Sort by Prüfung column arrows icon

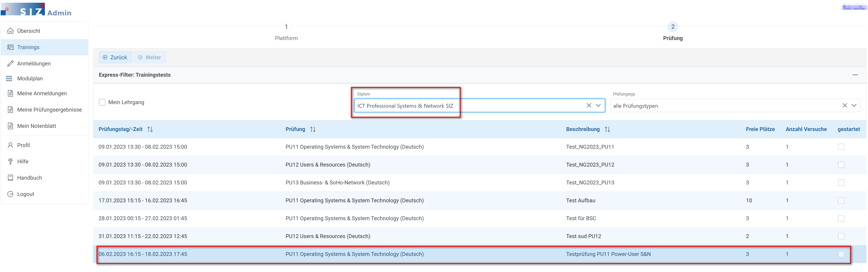click(x=313, y=129)
